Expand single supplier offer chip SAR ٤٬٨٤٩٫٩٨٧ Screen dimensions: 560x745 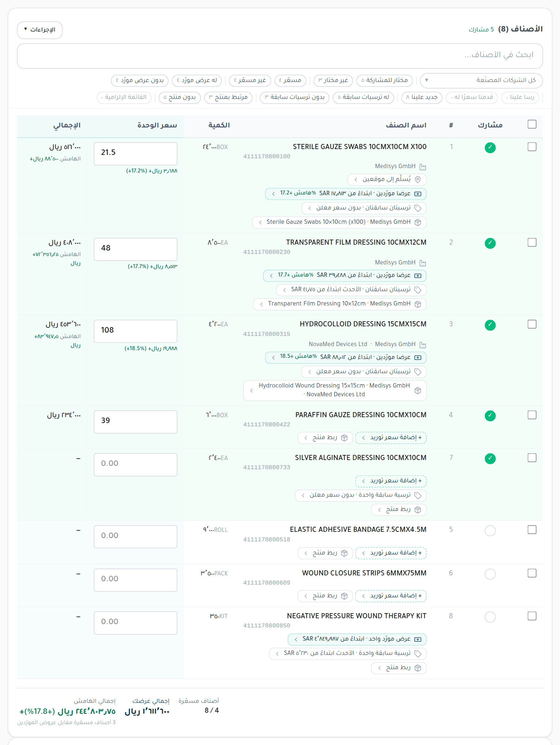[x=357, y=640]
